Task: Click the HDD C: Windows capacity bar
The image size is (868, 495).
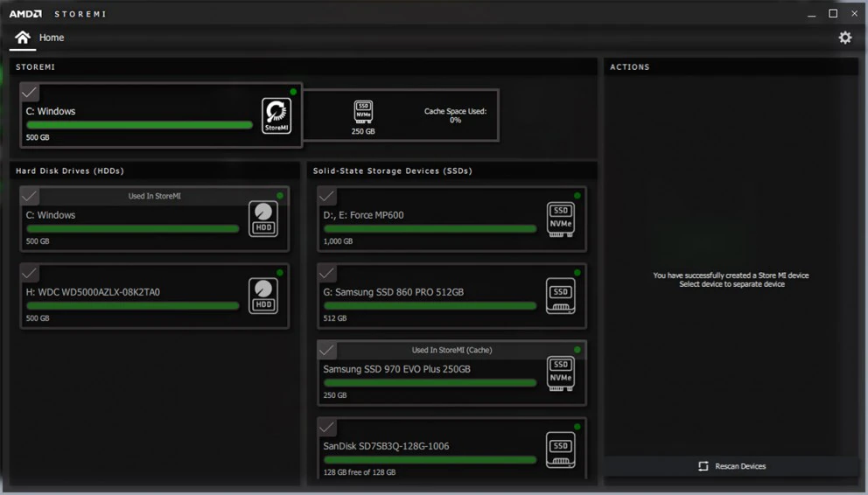Action: pyautogui.click(x=133, y=228)
